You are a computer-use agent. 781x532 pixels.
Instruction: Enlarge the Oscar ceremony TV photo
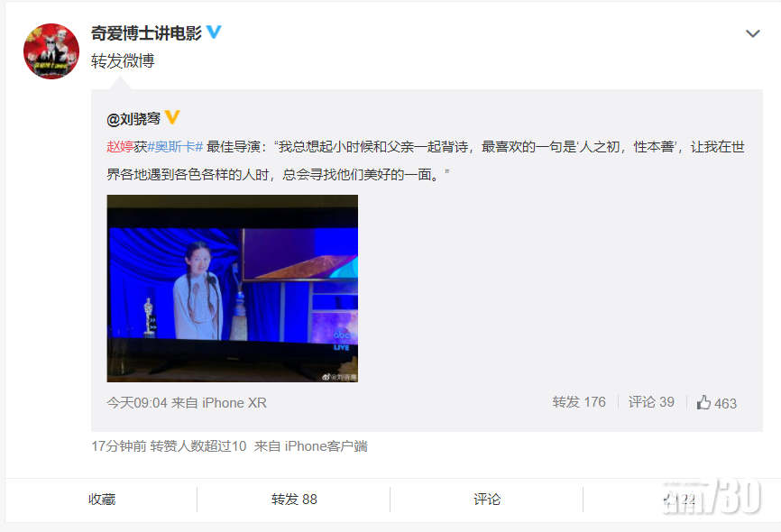pyautogui.click(x=232, y=289)
